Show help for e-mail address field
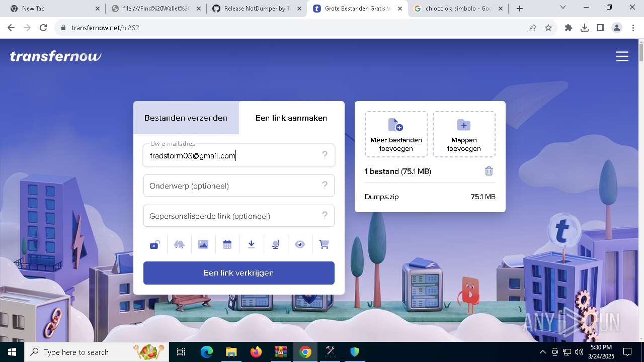This screenshot has width=644, height=362. [325, 155]
